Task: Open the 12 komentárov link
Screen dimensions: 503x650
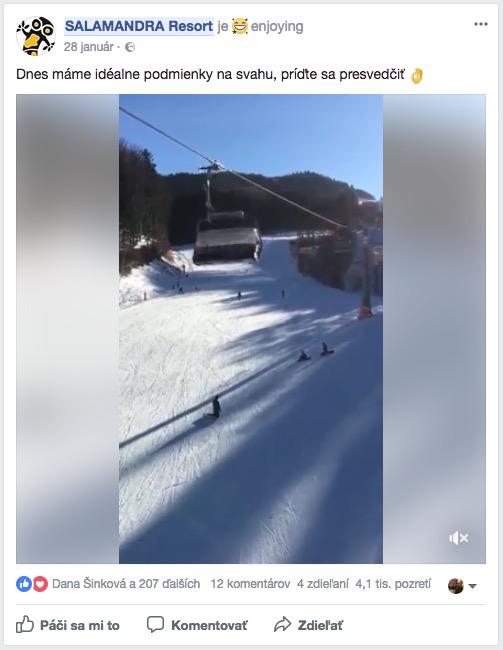Action: click(250, 584)
